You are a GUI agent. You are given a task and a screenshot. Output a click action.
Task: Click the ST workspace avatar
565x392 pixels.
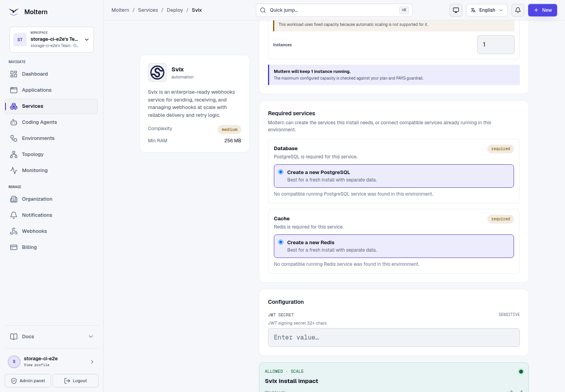click(20, 40)
